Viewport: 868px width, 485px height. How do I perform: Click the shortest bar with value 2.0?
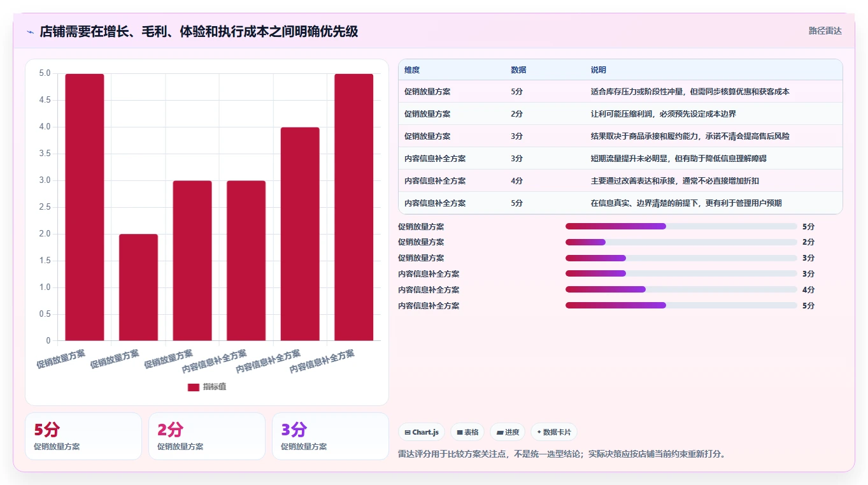pyautogui.click(x=138, y=287)
